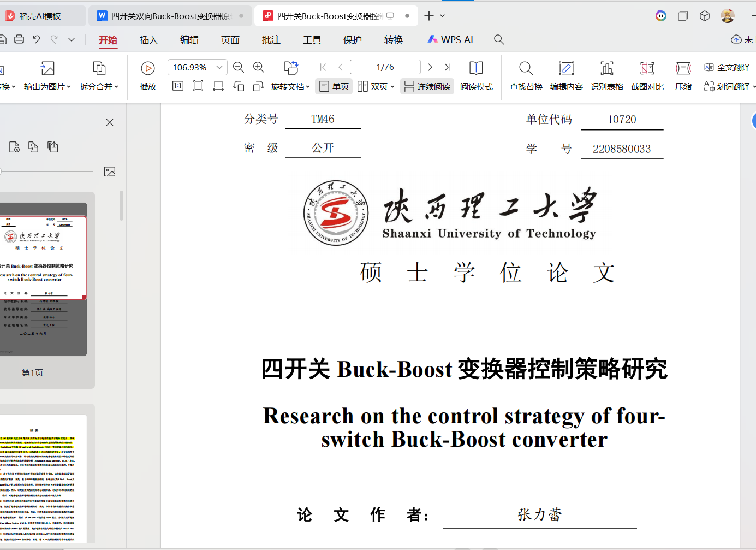Click the WPS AI button

(450, 40)
